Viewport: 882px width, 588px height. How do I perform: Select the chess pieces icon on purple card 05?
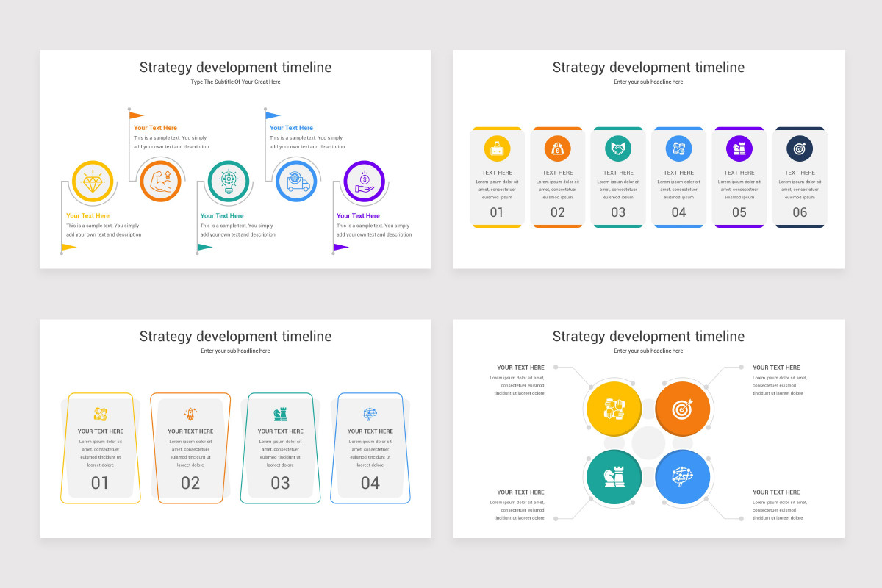[739, 147]
